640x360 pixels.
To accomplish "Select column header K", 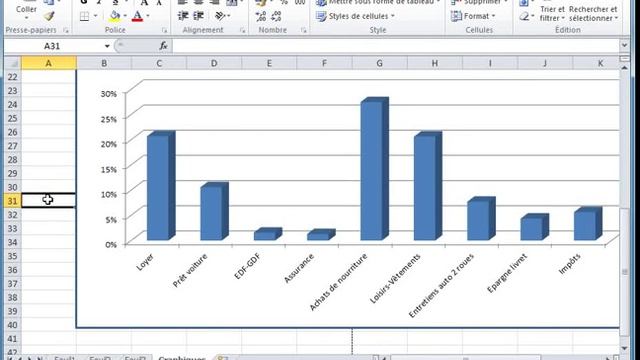I will 600,63.
